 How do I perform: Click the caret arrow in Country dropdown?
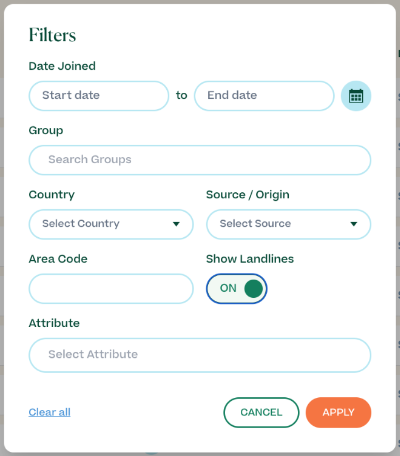pos(176,224)
